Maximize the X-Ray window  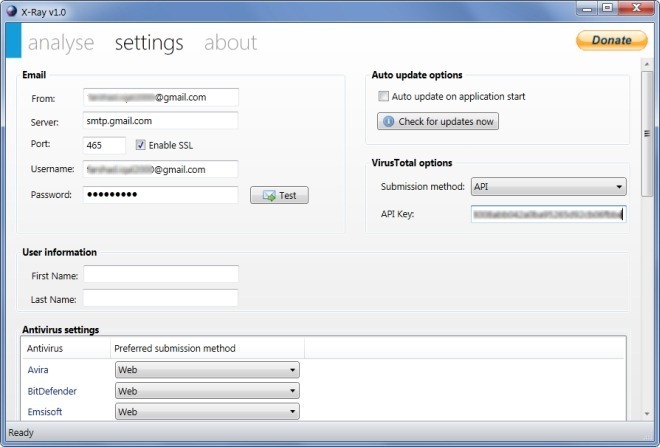coord(607,8)
